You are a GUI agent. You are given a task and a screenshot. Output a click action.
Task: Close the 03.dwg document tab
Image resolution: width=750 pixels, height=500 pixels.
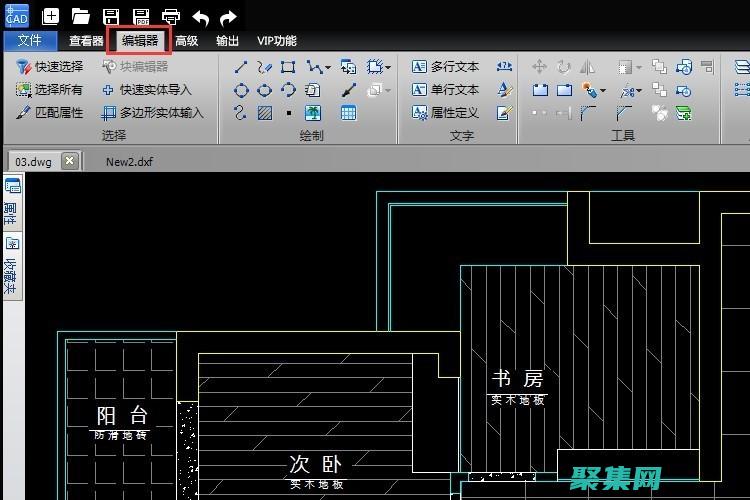(69, 161)
